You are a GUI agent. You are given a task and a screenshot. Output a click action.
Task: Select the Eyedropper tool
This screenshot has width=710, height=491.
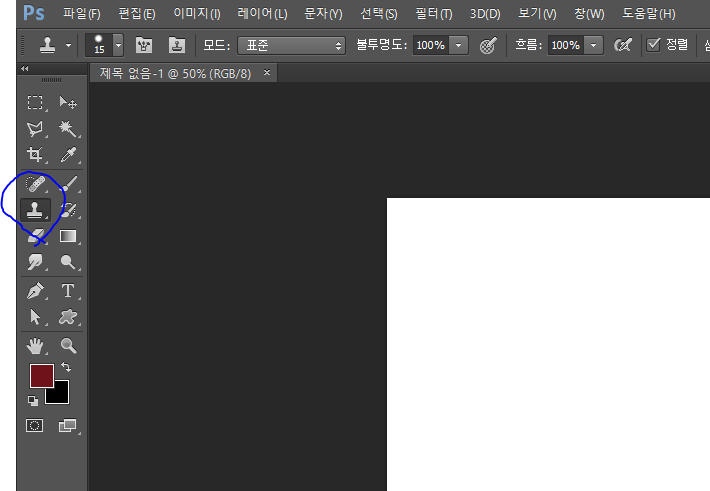tap(68, 155)
